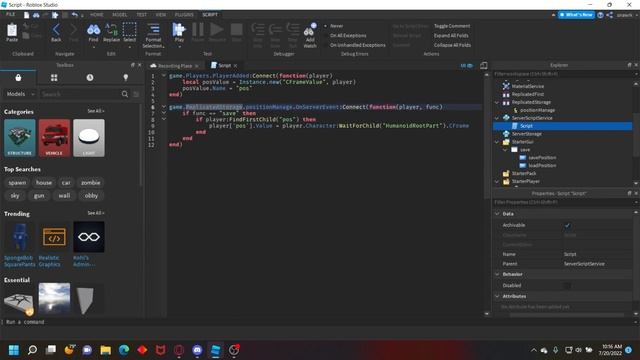Switch to the TEST ribbon tab
The width and height of the screenshot is (640, 360).
coord(142,15)
